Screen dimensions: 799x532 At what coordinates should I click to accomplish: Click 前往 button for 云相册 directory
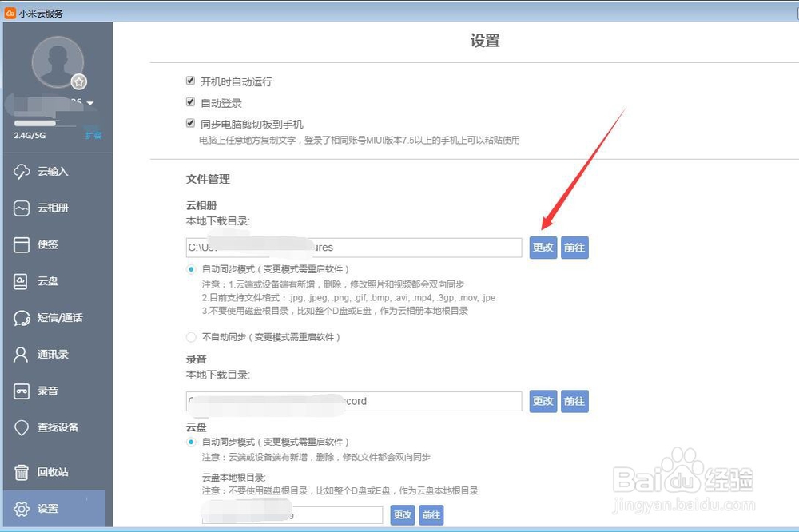(574, 248)
